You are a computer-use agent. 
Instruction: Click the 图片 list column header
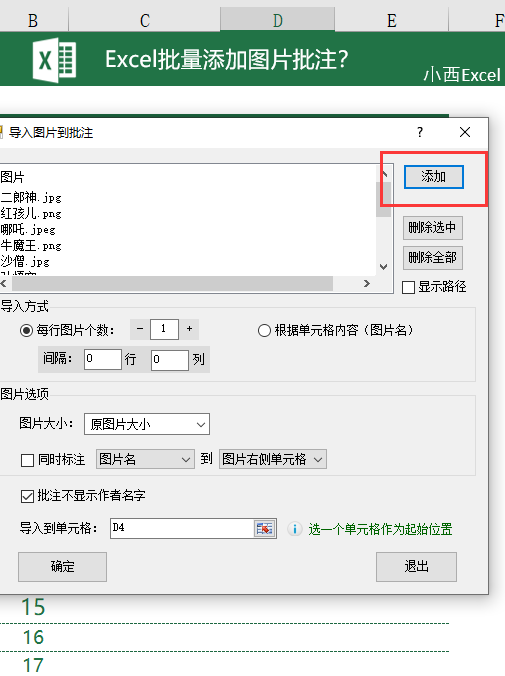click(x=12, y=177)
